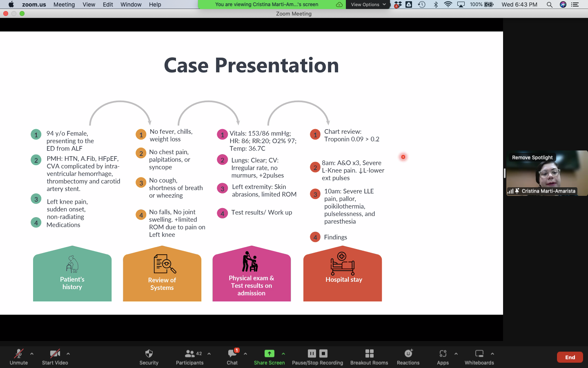Image resolution: width=588 pixels, height=368 pixels.
Task: Click the Cristina Marti-Amarista name label
Action: (x=548, y=191)
